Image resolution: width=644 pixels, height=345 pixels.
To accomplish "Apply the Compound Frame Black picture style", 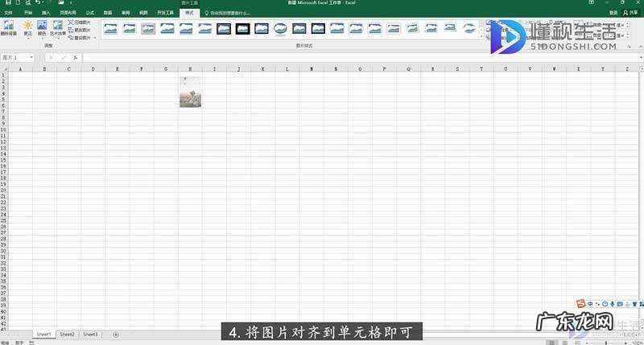I will 299,28.
